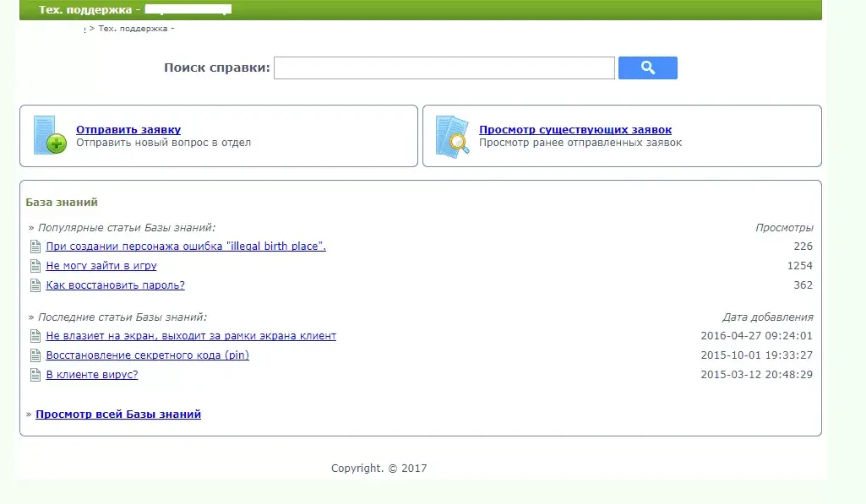Click the date "2016-04-27 09:24:01"

coord(757,336)
